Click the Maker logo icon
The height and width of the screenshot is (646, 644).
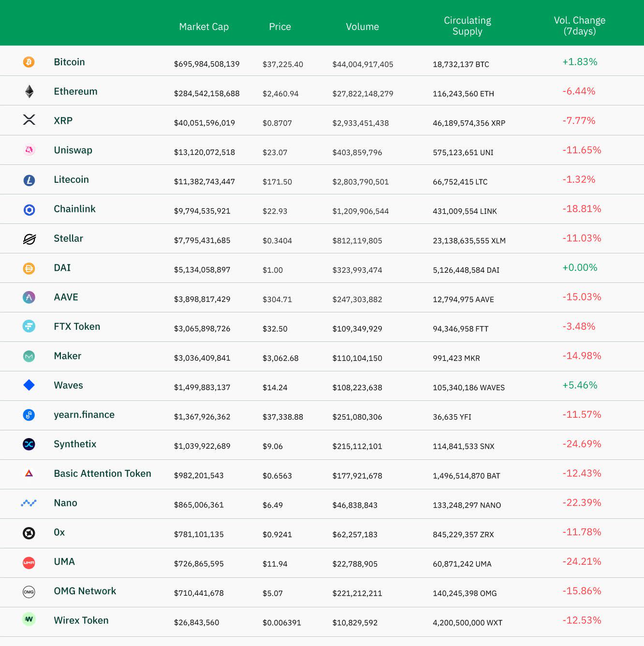pyautogui.click(x=29, y=356)
